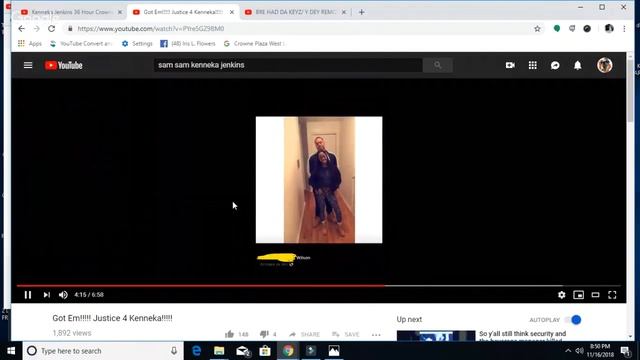Click the taskbar search box
The width and height of the screenshot is (640, 360).
coord(103,351)
